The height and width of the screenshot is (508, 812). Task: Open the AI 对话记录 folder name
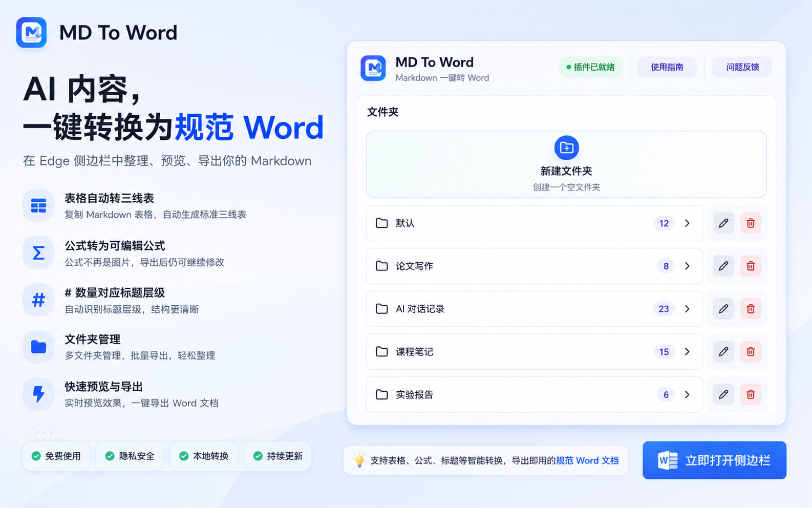pyautogui.click(x=420, y=309)
